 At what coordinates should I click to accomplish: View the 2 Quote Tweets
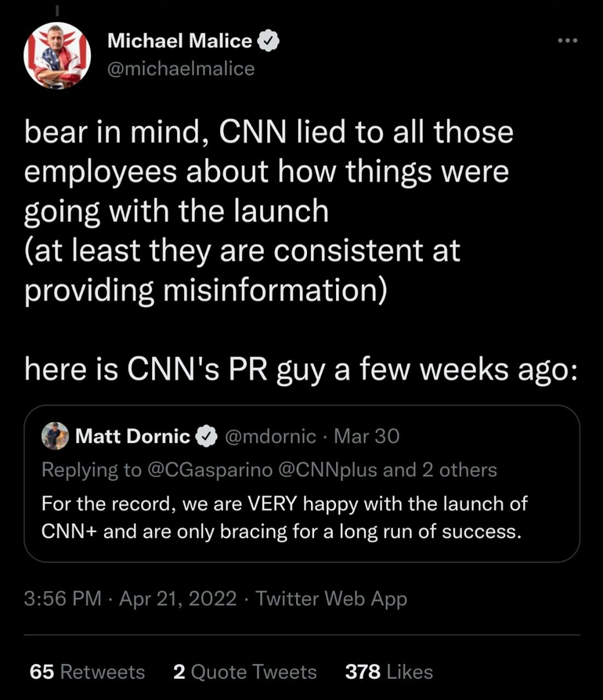tap(244, 671)
